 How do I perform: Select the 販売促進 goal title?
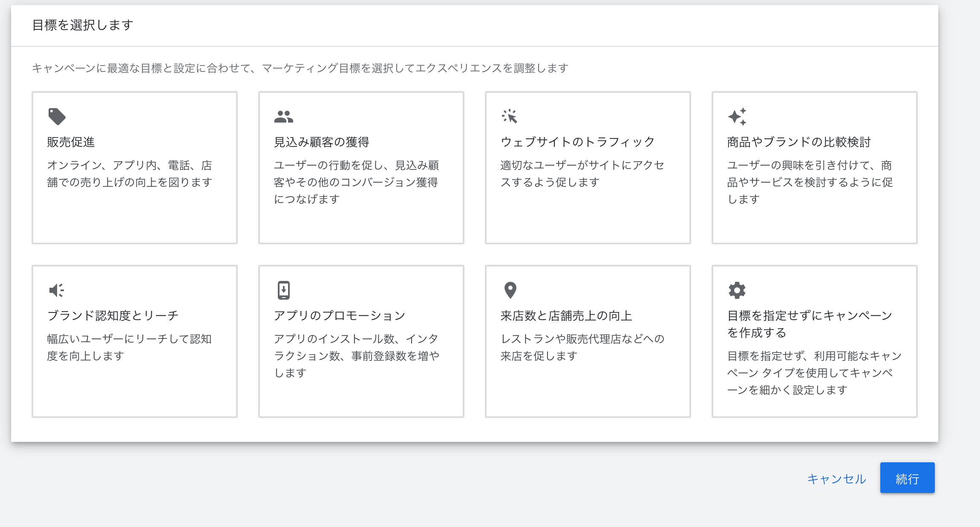click(x=71, y=142)
